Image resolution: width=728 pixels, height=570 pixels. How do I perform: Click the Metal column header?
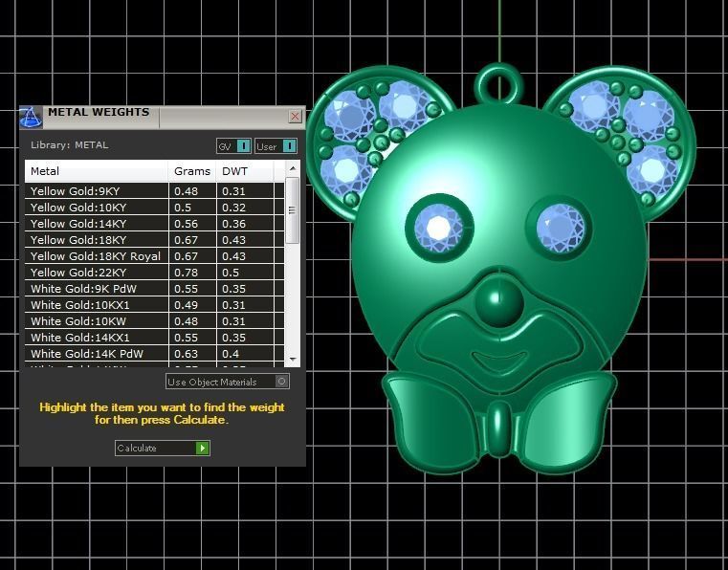click(x=96, y=171)
